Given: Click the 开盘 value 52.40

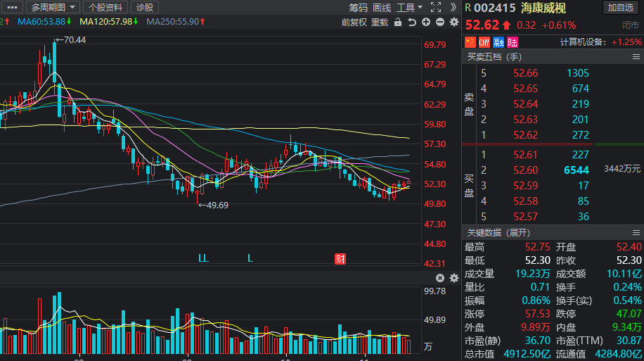Looking at the screenshot, I should pos(629,247).
